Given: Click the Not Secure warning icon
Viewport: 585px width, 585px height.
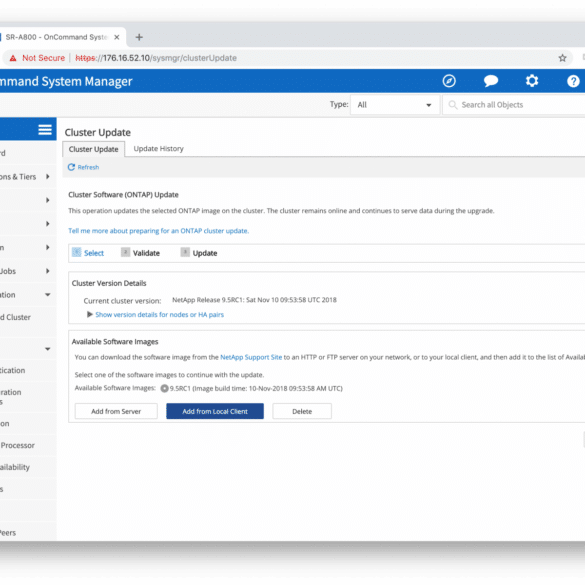Looking at the screenshot, I should (13, 58).
